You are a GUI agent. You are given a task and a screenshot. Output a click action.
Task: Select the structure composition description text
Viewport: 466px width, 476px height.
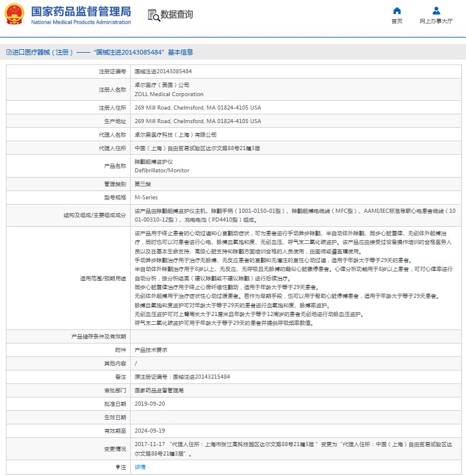click(295, 215)
